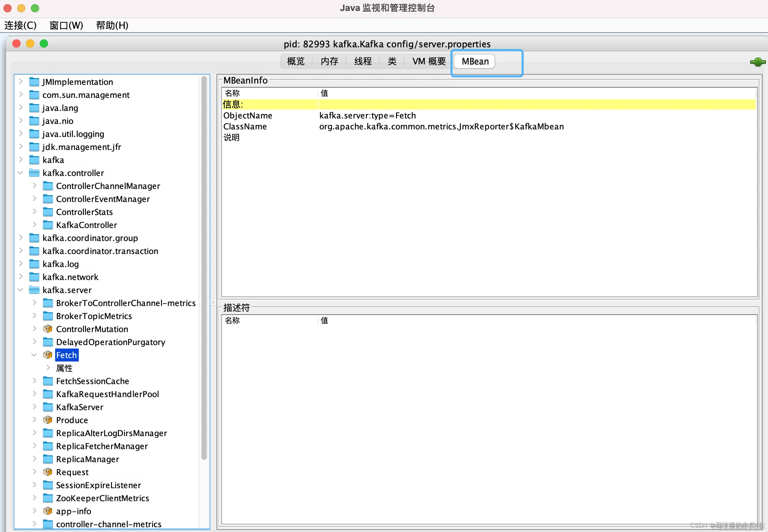Click the MBean tree vertical scrollbar
This screenshot has width=768, height=532.
pyautogui.click(x=204, y=267)
